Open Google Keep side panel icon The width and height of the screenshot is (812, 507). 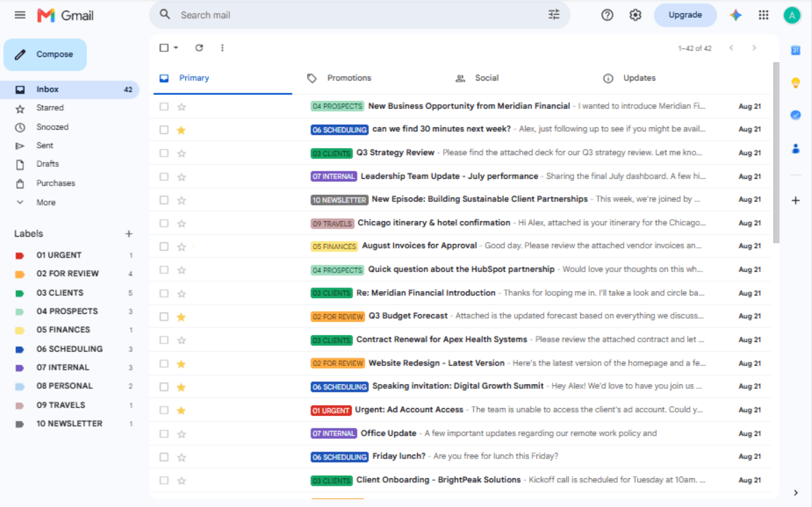[x=795, y=83]
